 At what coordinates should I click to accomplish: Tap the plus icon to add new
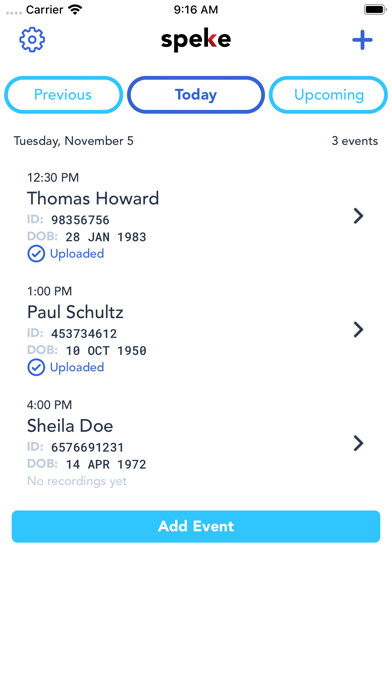tap(362, 40)
